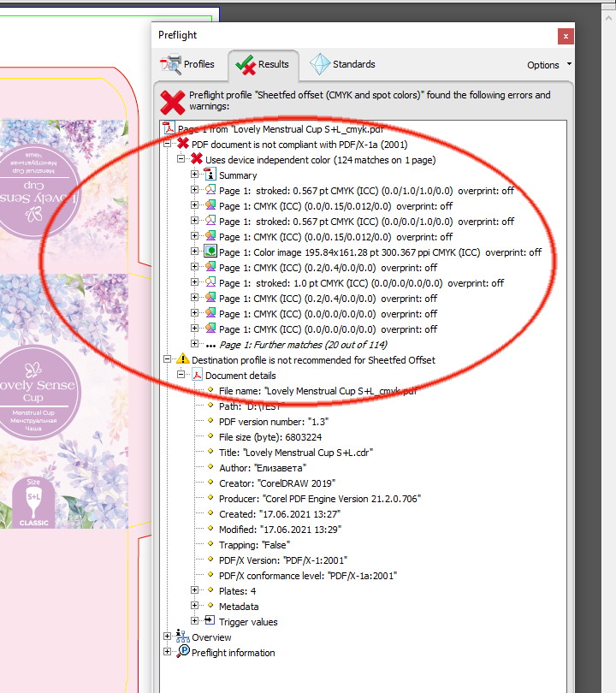Expand the Summary entry
This screenshot has height=693, width=616.
pyautogui.click(x=194, y=175)
